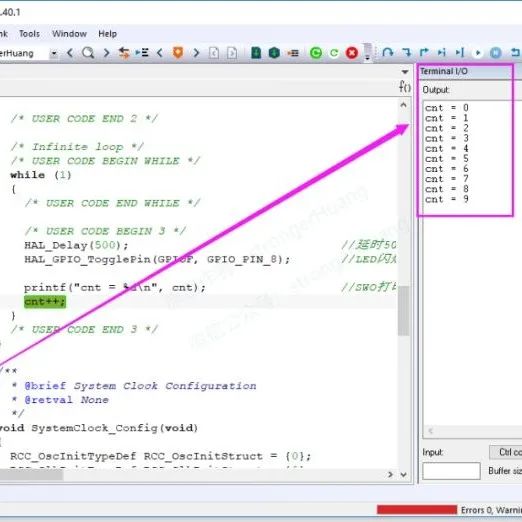Select the Terminal I/O panel title

[x=443, y=71]
